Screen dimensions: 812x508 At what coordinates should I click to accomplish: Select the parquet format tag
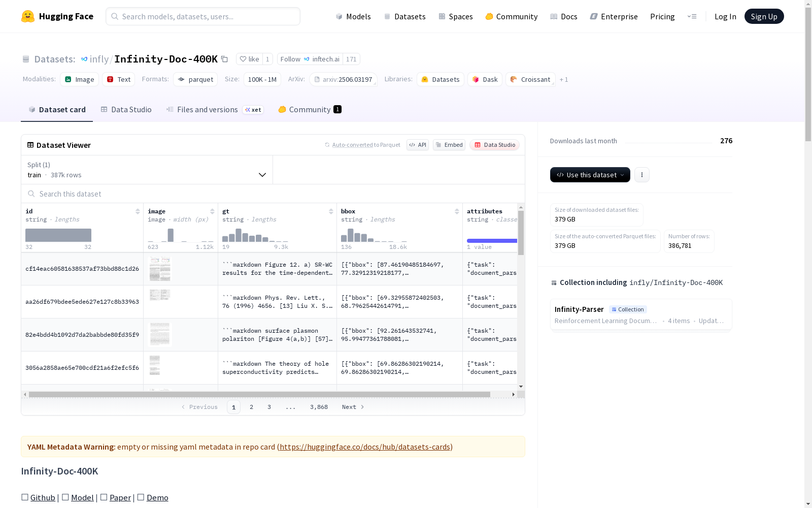195,79
